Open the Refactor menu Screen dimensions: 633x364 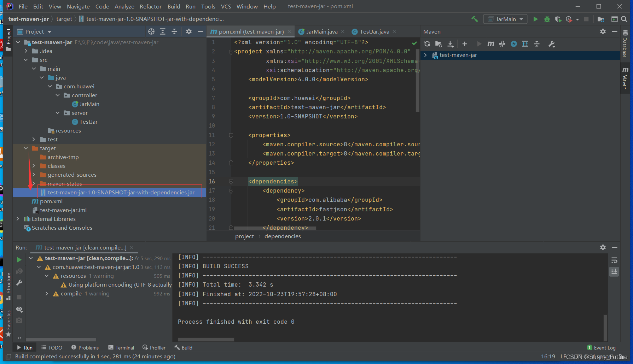coord(150,6)
